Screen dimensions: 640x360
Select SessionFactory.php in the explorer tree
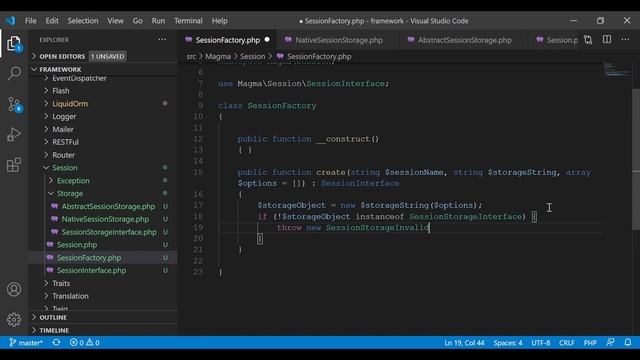pos(89,258)
